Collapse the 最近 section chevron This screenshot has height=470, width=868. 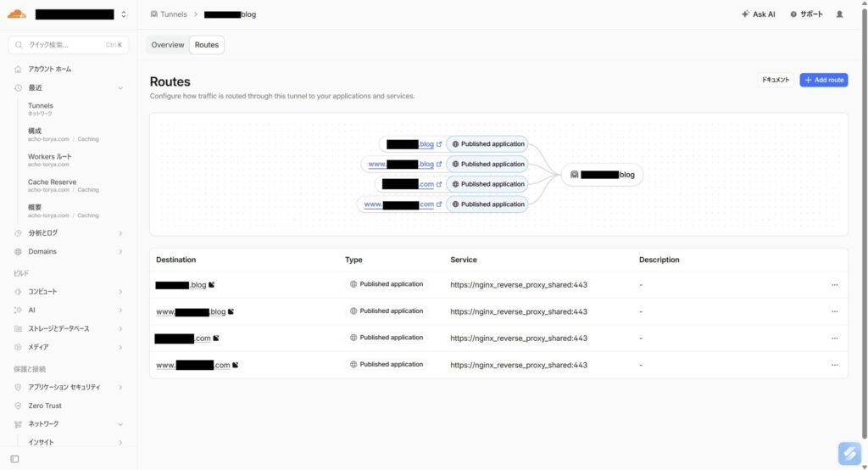[120, 88]
